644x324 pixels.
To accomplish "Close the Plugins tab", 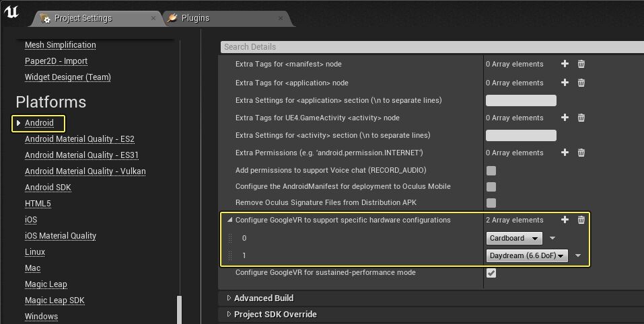I will pyautogui.click(x=281, y=18).
